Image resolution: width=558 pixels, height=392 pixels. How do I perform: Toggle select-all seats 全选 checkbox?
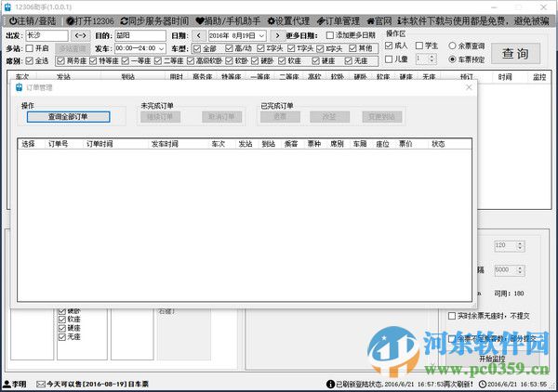29,60
